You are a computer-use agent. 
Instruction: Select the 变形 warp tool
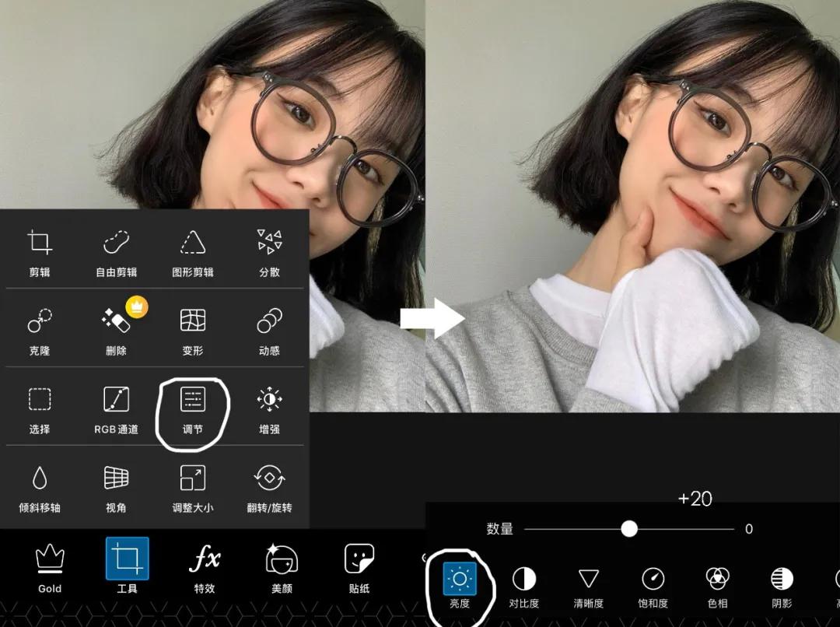click(191, 331)
